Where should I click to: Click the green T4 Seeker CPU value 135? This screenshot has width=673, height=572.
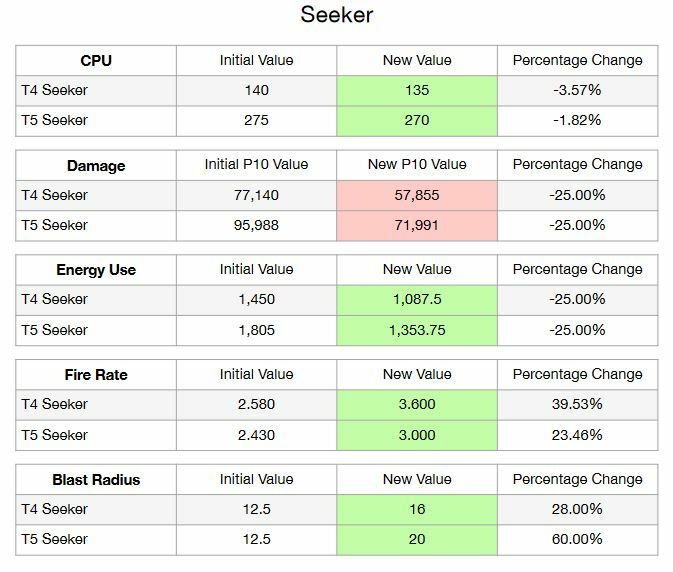(417, 91)
